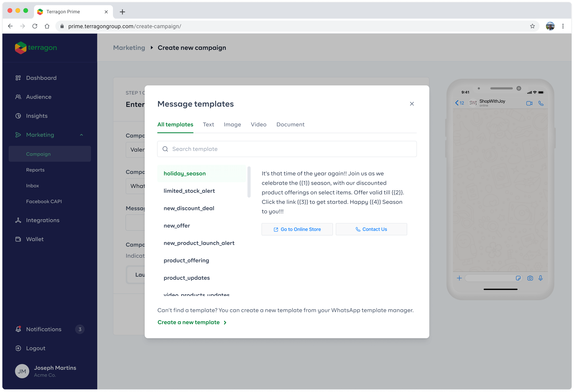Click the Search template input field

(x=287, y=149)
